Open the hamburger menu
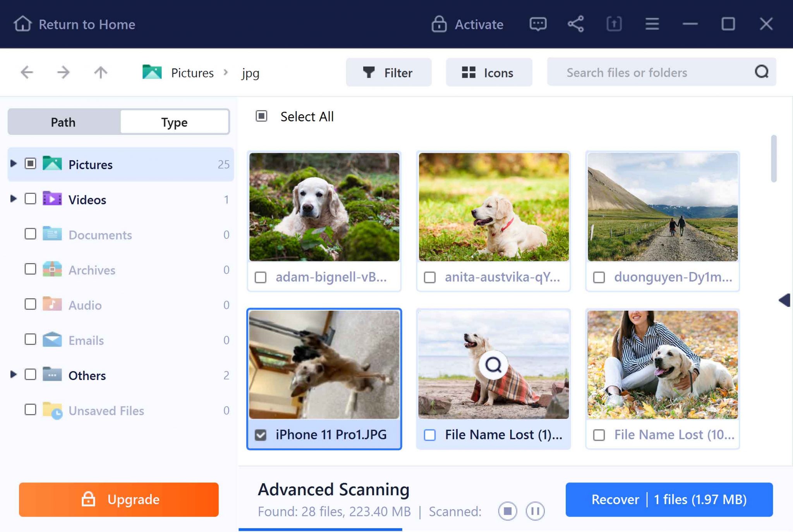Image resolution: width=793 pixels, height=532 pixels. click(x=652, y=24)
